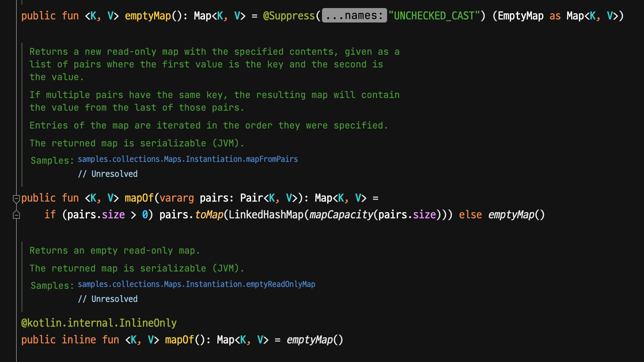Screen dimensions: 644x362
Task: Click the Pair type in mapOf parameters
Action: [251, 198]
